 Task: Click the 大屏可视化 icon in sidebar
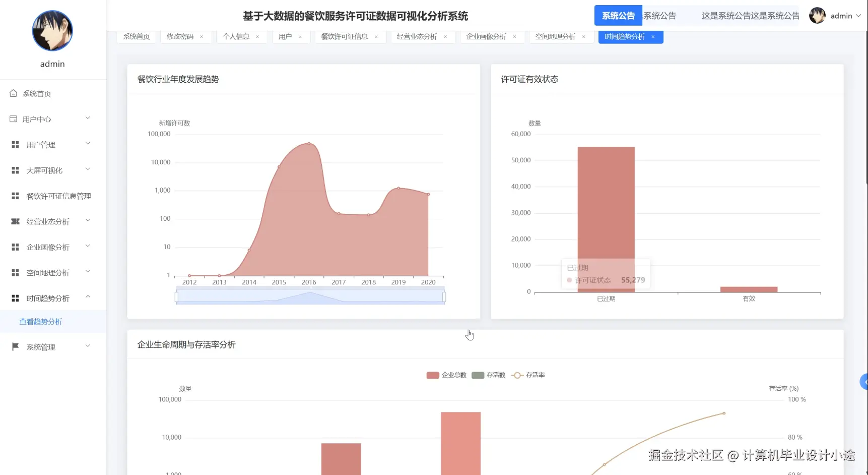(15, 170)
